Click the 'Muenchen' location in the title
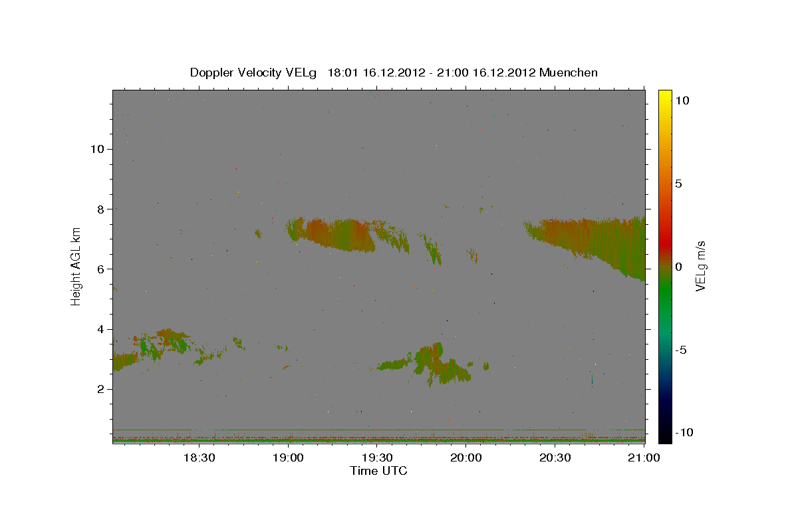The width and height of the screenshot is (798, 532). pyautogui.click(x=569, y=72)
